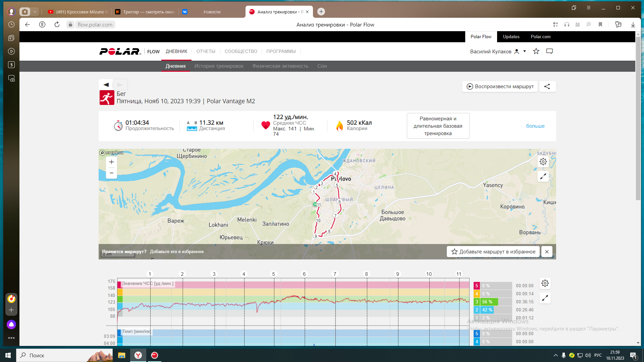Click Воспроизвести маршрут button

500,86
